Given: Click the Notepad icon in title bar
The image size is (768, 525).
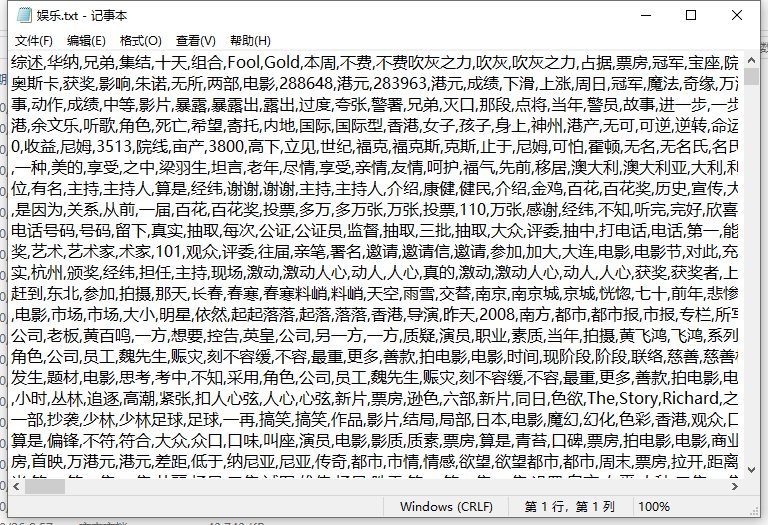Looking at the screenshot, I should [24, 16].
